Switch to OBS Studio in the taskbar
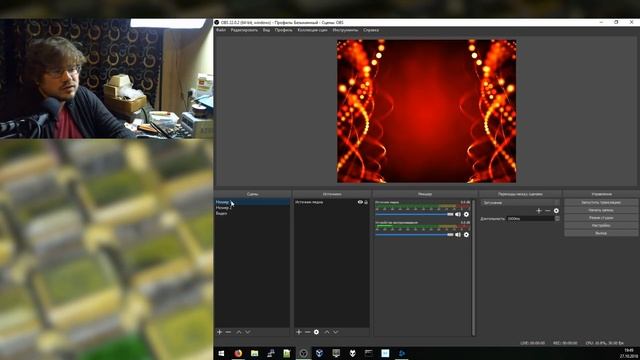 [x=303, y=353]
